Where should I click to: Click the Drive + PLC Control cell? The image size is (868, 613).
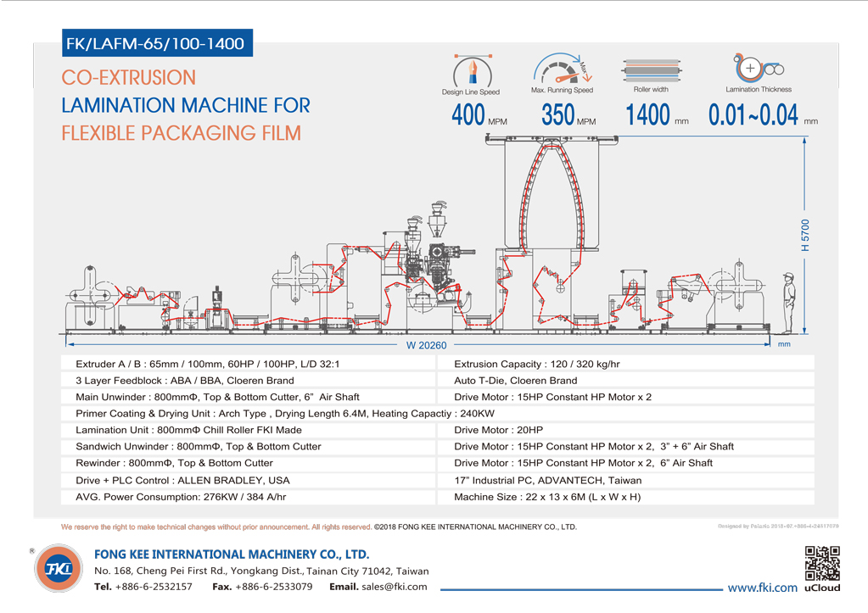pos(248,480)
